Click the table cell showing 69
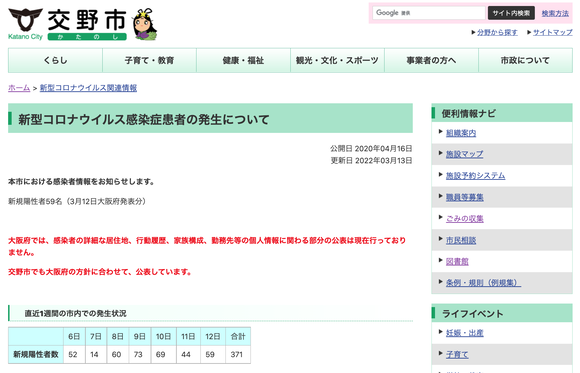This screenshot has height=373, width=580. point(163,354)
